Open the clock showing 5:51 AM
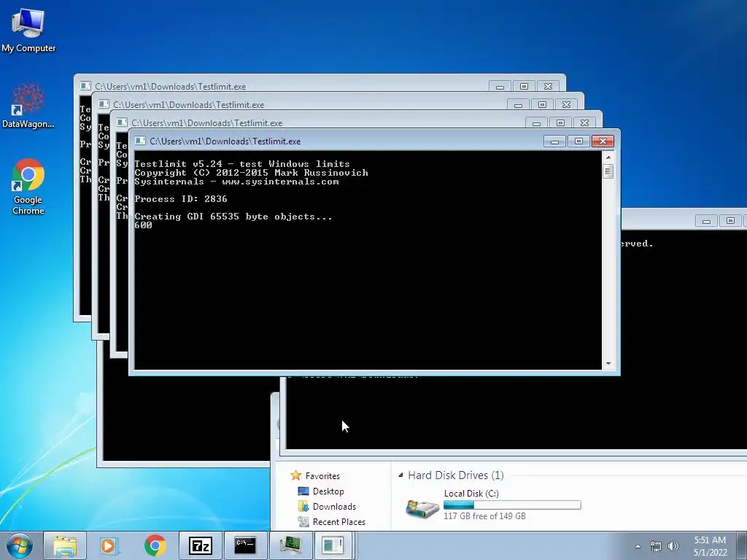The width and height of the screenshot is (747, 560). coord(710,546)
